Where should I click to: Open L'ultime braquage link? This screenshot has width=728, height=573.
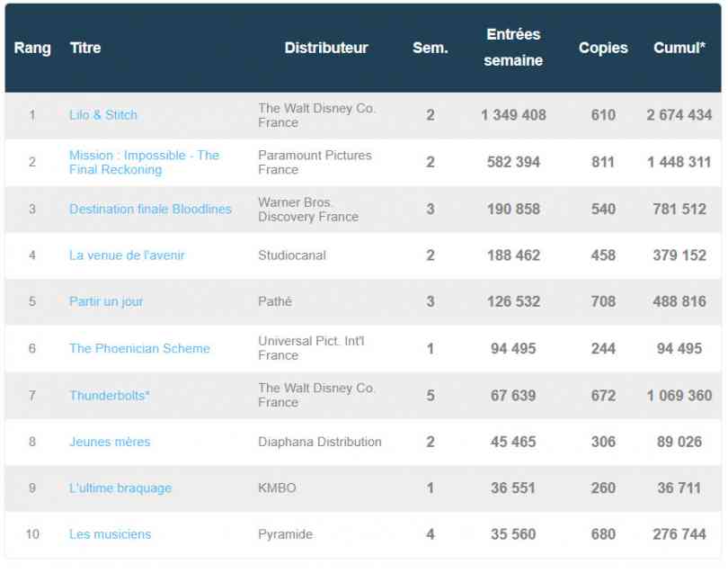coord(120,488)
